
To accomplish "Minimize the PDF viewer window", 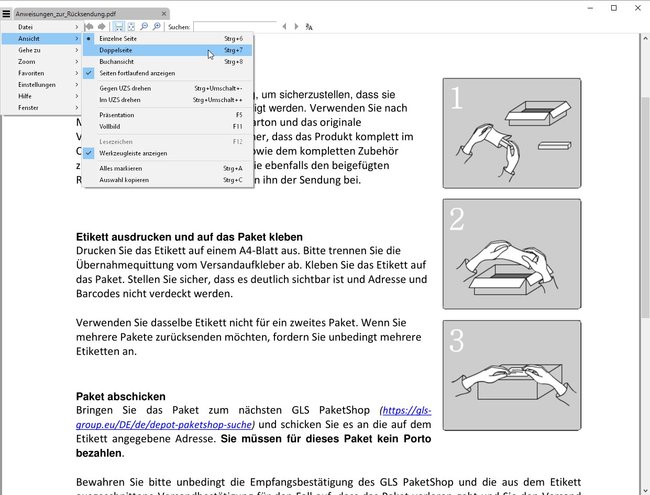I will coord(590,8).
